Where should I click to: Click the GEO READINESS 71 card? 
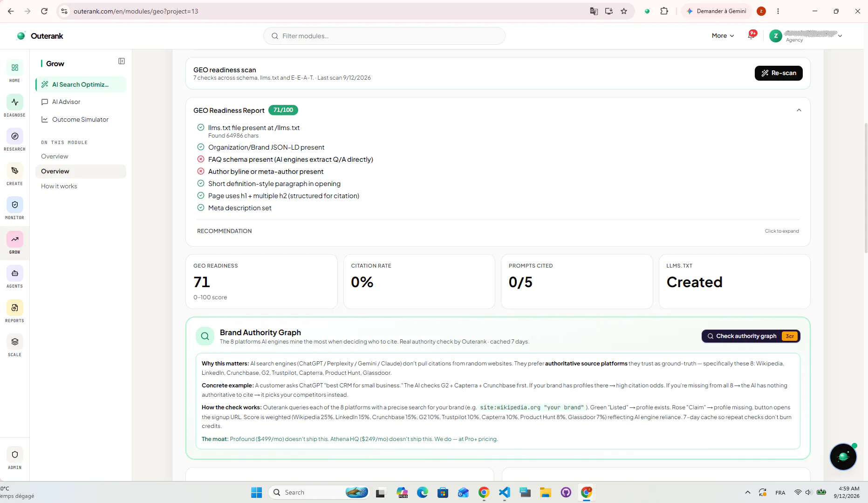(x=261, y=282)
